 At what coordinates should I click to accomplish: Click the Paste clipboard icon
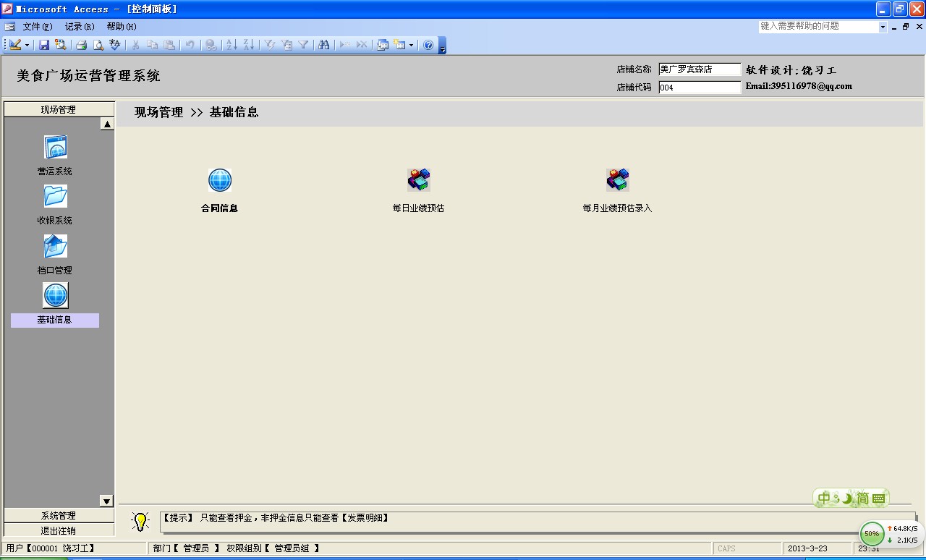[x=169, y=45]
